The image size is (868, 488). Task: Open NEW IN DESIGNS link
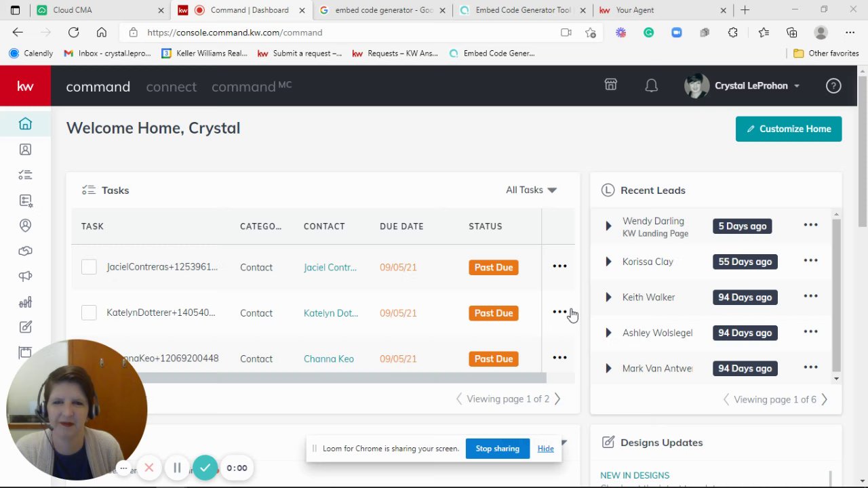point(635,475)
